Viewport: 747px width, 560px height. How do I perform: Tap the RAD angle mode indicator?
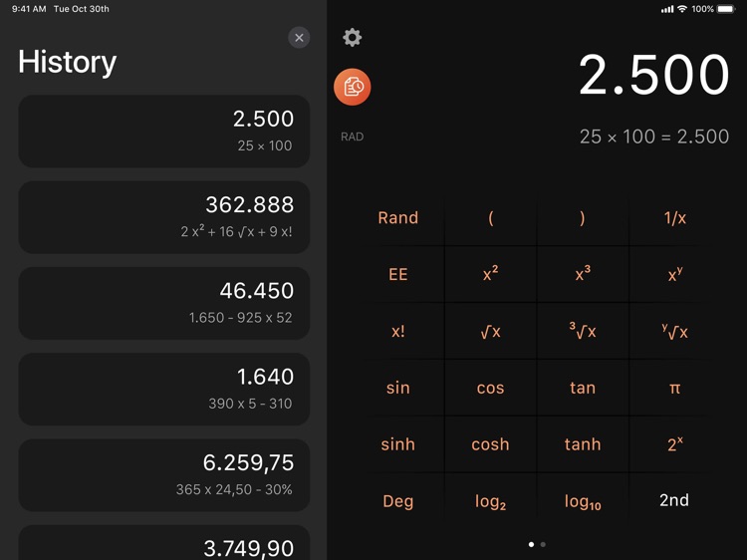353,137
